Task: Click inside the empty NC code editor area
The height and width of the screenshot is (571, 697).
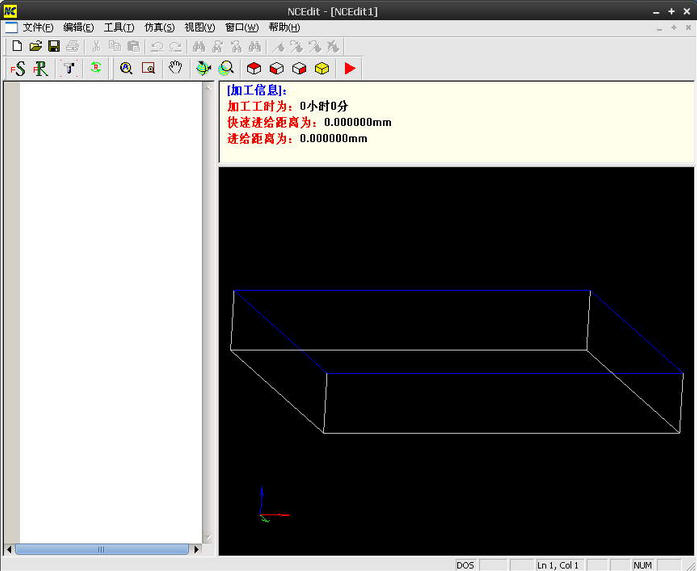Action: tap(110, 300)
